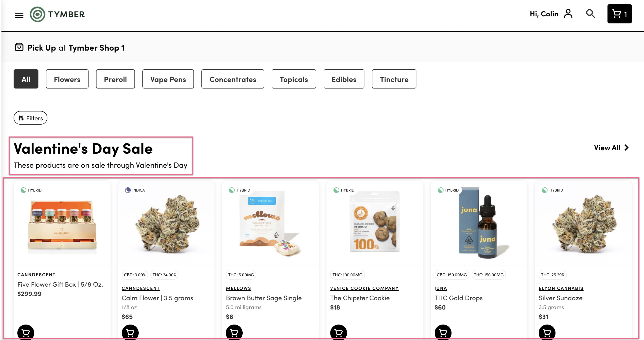Click THC Gold Drops title
Screen dimensions: 644x340
click(x=458, y=298)
